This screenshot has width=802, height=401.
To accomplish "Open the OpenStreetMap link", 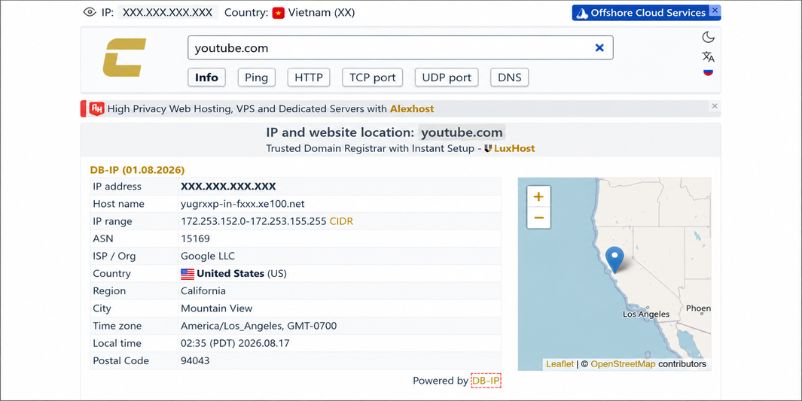I will (622, 364).
